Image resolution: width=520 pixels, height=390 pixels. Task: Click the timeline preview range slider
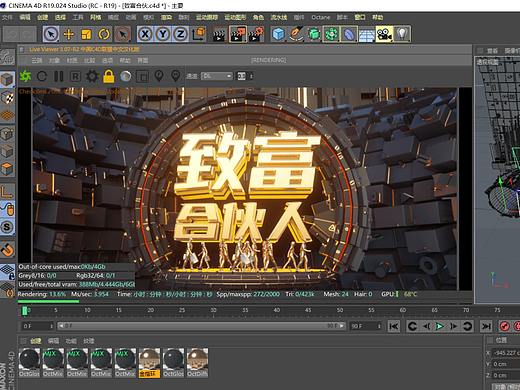pyautogui.click(x=201, y=326)
